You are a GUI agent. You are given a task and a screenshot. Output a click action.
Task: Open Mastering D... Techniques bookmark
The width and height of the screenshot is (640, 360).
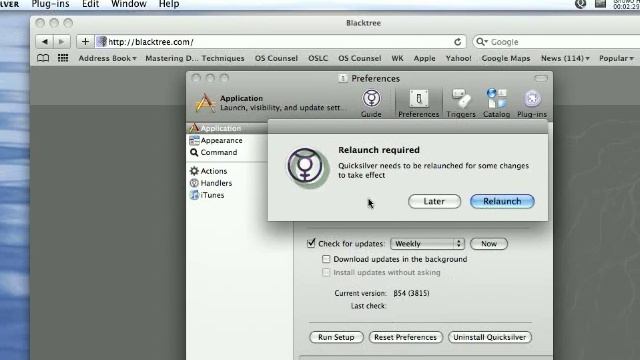(x=195, y=58)
